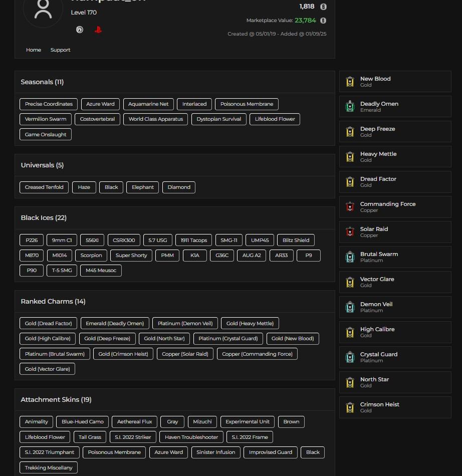Choose the Emerald (Deadly Omen) ranked charm

point(115,324)
